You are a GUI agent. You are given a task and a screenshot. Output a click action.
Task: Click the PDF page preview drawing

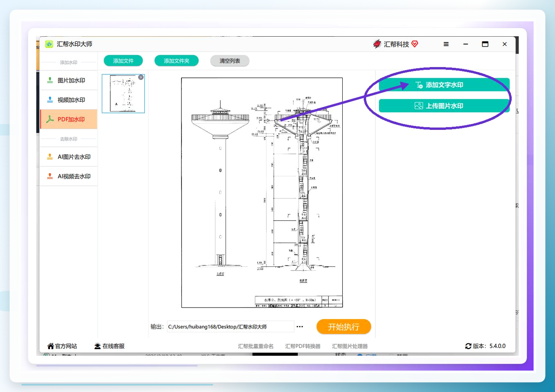(262, 192)
